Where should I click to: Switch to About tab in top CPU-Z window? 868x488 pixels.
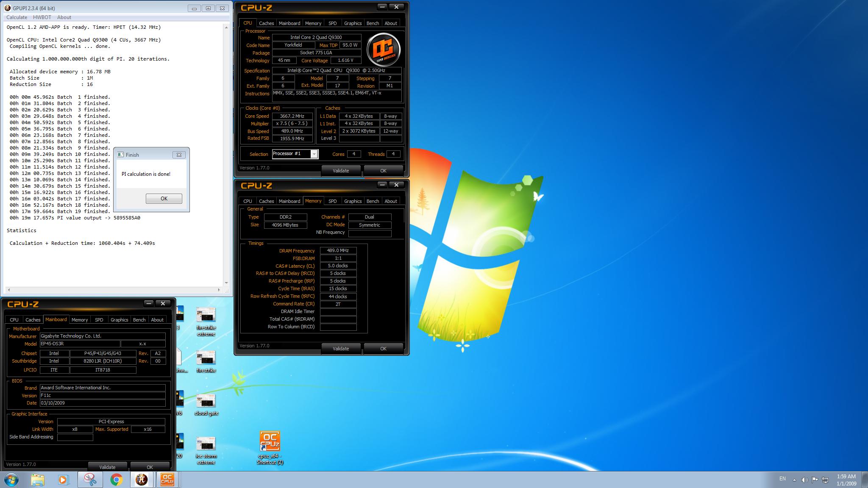coord(391,23)
